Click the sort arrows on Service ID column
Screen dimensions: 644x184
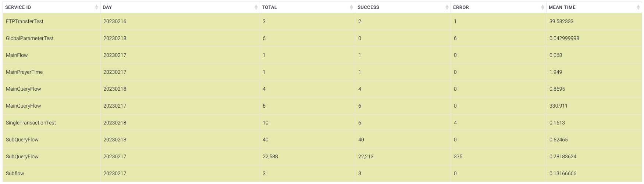click(x=96, y=7)
